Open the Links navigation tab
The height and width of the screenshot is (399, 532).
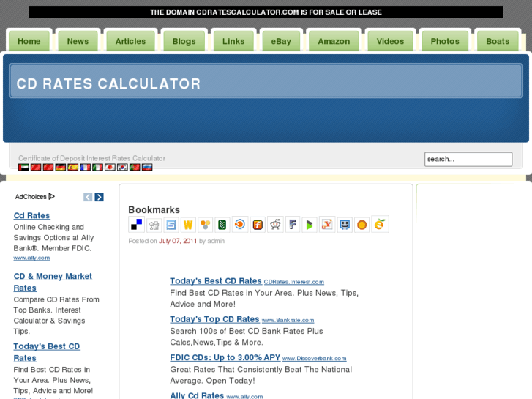pos(233,41)
